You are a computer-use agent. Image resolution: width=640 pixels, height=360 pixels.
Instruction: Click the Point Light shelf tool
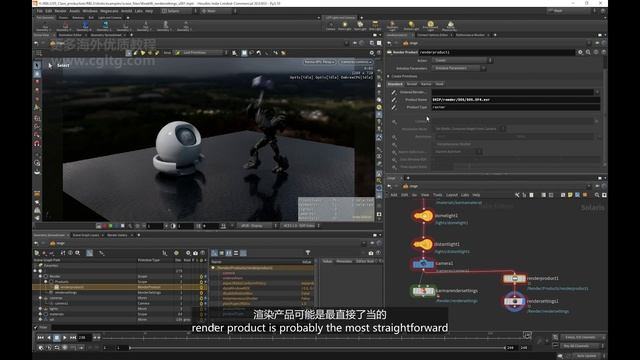point(345,26)
